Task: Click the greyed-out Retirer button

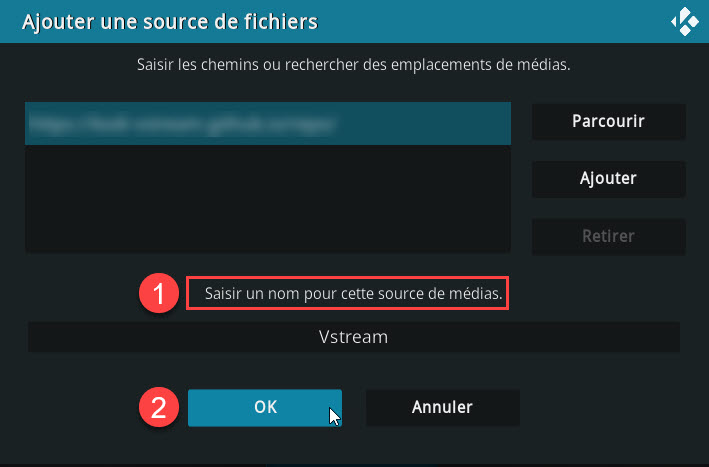Action: [608, 236]
